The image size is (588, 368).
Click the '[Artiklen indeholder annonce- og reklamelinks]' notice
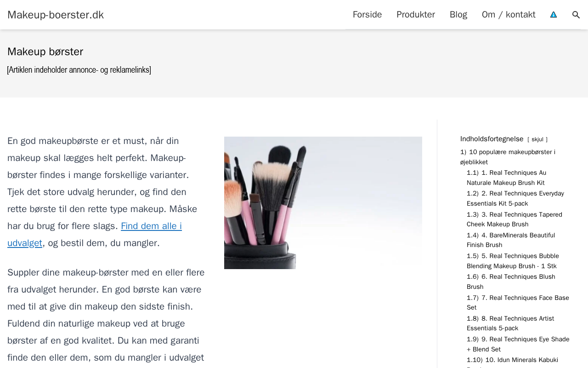[x=79, y=70]
